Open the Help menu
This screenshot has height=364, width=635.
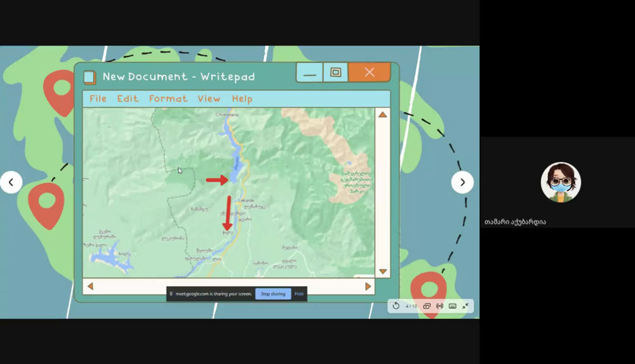[x=242, y=99]
